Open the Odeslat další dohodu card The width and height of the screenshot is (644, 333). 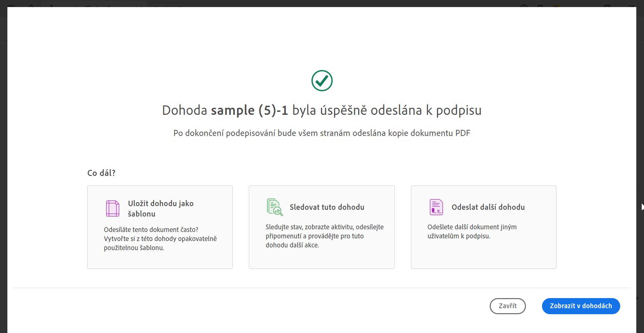(x=483, y=227)
